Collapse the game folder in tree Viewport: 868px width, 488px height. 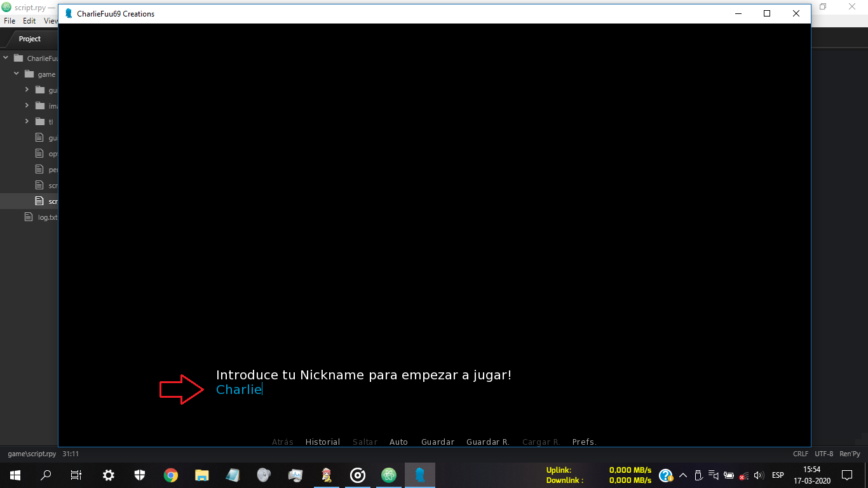pyautogui.click(x=17, y=74)
